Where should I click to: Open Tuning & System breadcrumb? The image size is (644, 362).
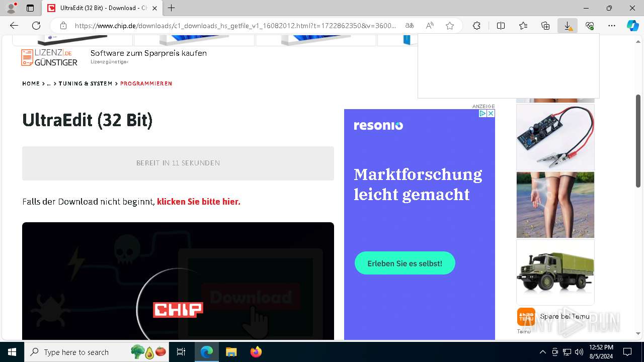pos(86,83)
